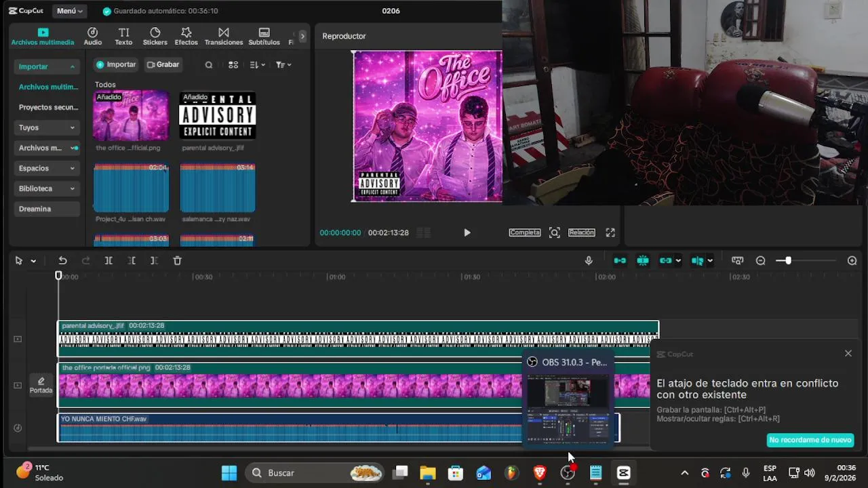Image resolution: width=868 pixels, height=488 pixels.
Task: Open the CapCut Menú dropdown
Action: (x=70, y=11)
